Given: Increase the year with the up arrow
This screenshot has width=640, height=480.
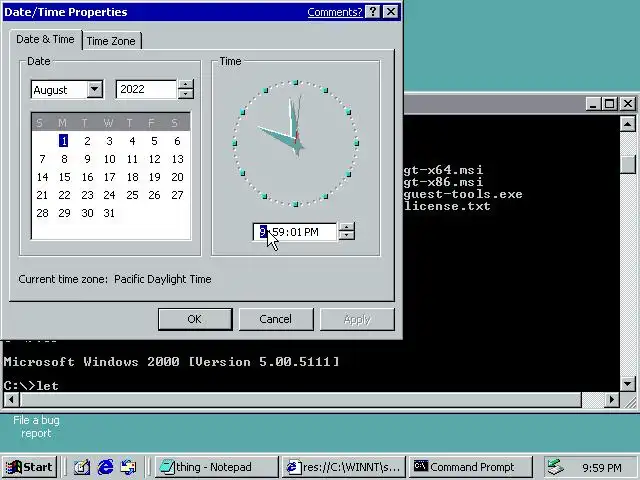Looking at the screenshot, I should coord(186,84).
